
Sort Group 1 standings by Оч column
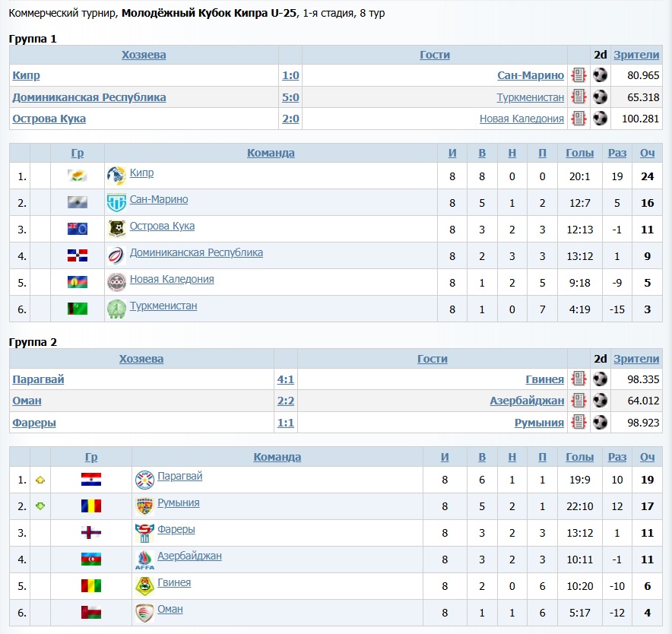pos(647,153)
